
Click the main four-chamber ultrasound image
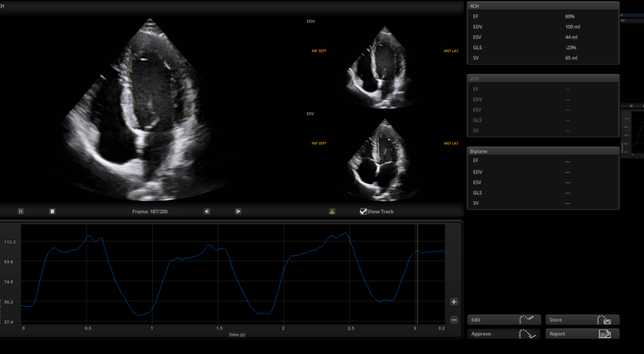click(x=145, y=110)
